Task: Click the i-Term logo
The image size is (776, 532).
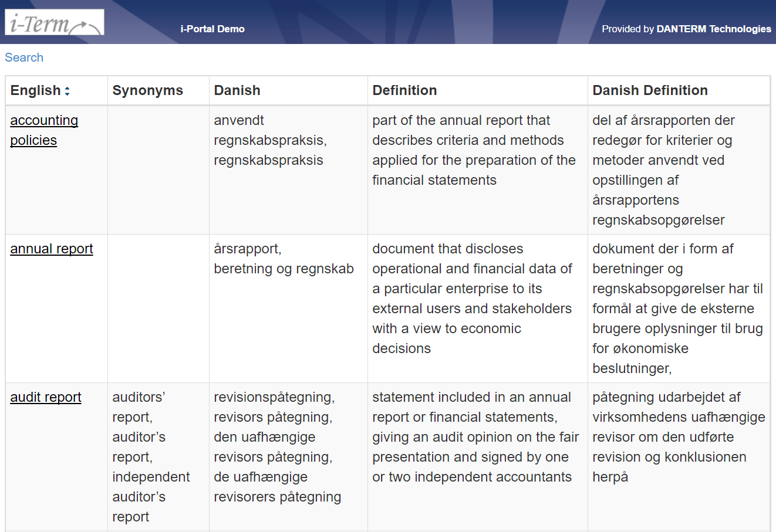Action: [55, 22]
